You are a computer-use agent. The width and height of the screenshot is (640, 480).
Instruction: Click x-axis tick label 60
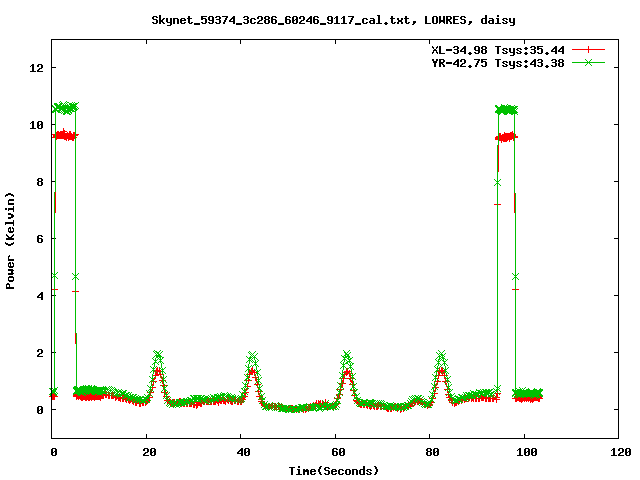point(338,452)
